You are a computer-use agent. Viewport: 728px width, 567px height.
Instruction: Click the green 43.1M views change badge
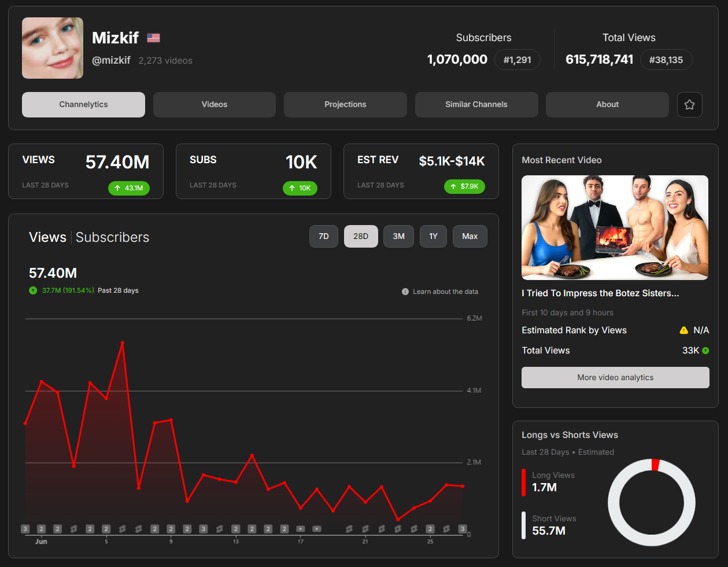click(x=129, y=188)
